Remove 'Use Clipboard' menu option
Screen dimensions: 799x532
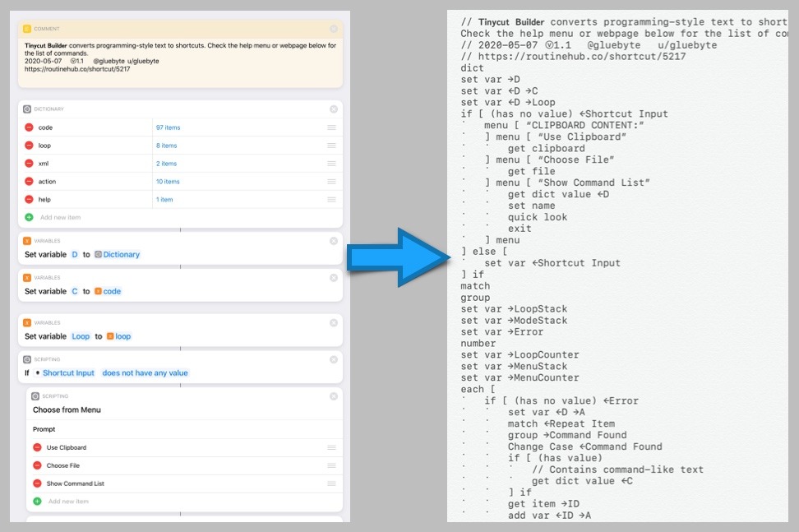(x=37, y=448)
